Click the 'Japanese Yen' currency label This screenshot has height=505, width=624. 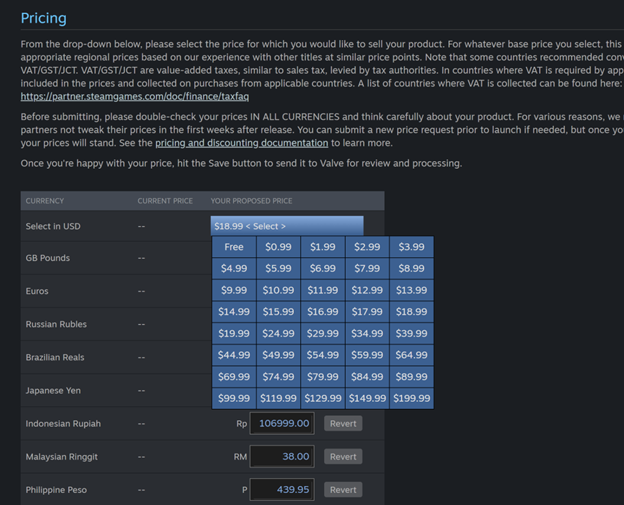[x=53, y=390]
